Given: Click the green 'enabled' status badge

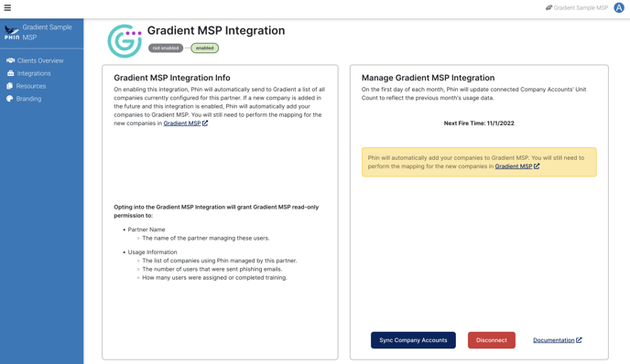Looking at the screenshot, I should (x=204, y=48).
